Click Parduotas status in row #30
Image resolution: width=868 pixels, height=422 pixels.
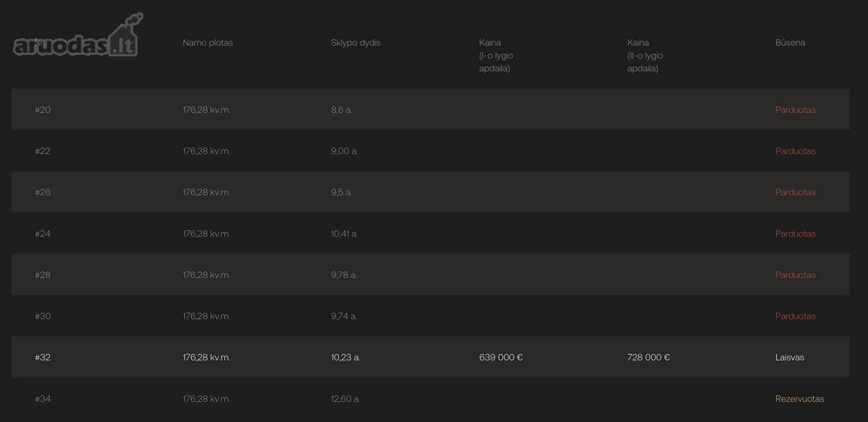[x=795, y=316]
